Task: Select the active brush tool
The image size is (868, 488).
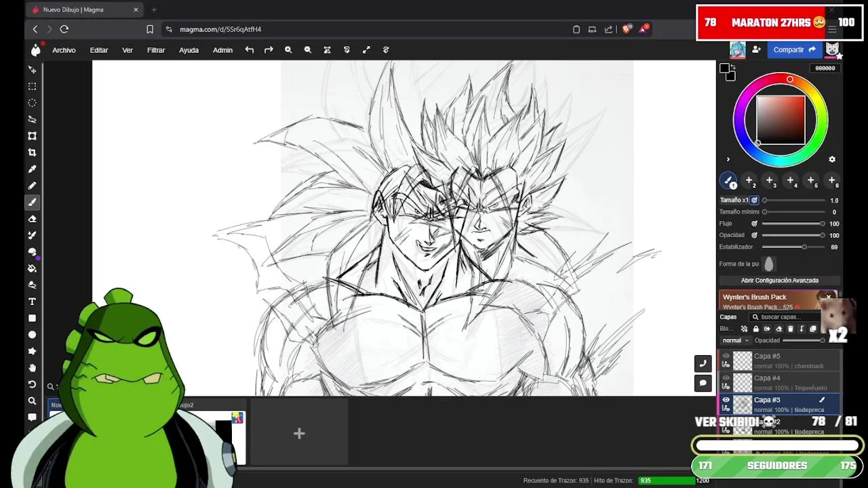Action: (32, 202)
